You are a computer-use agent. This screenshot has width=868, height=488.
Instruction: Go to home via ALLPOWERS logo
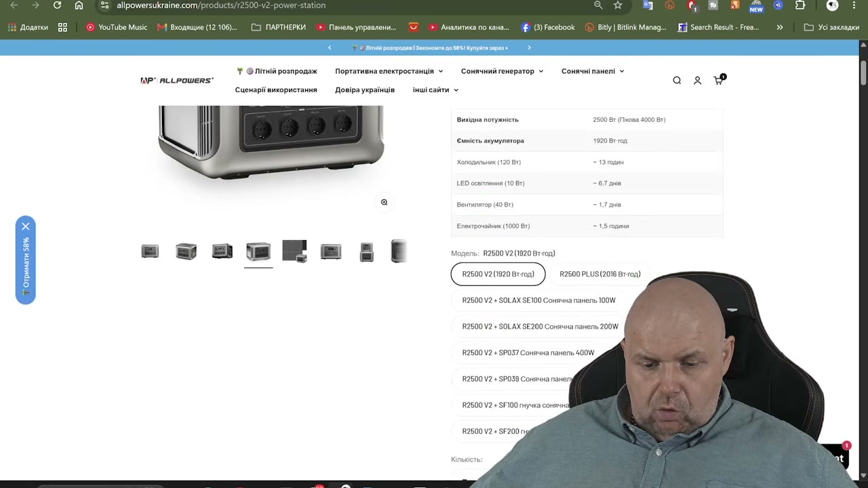177,80
